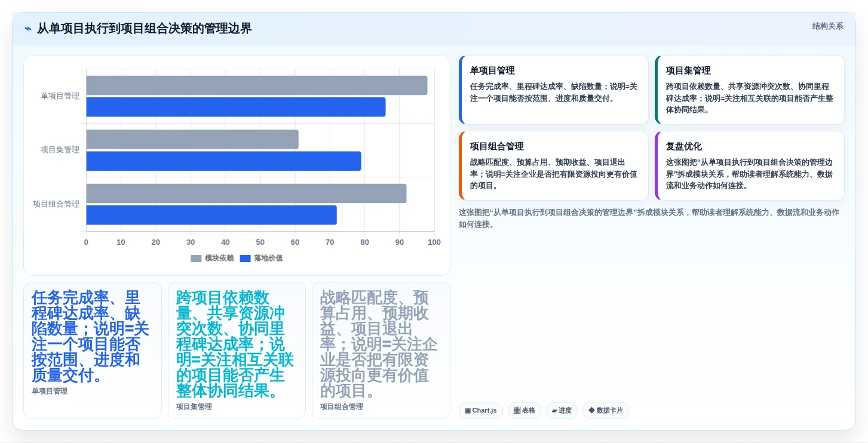Click the x-axis value 0
868x443 pixels.
pyautogui.click(x=86, y=242)
